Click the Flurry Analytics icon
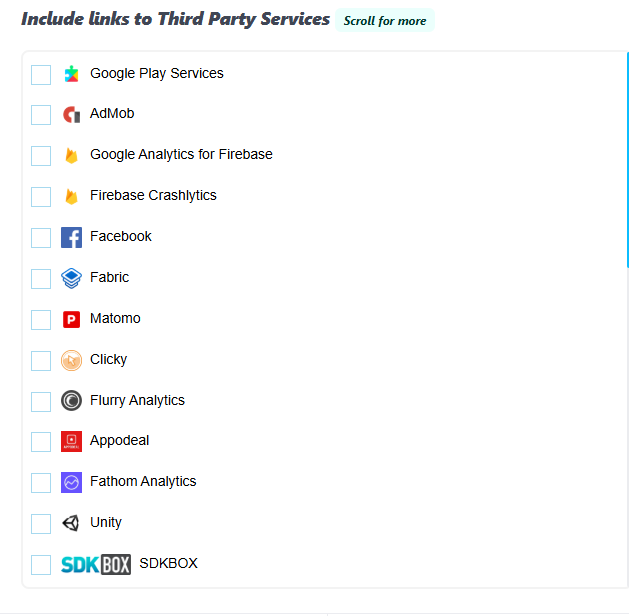This screenshot has width=629, height=616. click(71, 401)
